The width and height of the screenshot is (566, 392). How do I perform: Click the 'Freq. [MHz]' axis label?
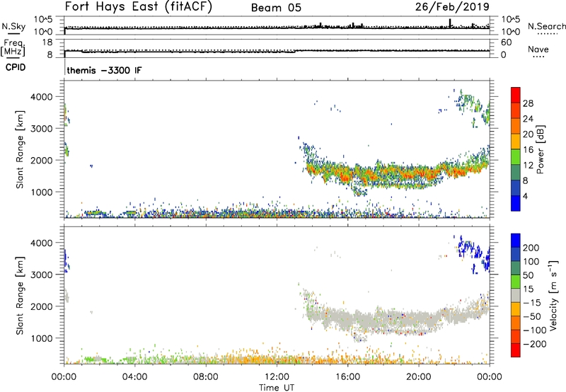(x=13, y=47)
